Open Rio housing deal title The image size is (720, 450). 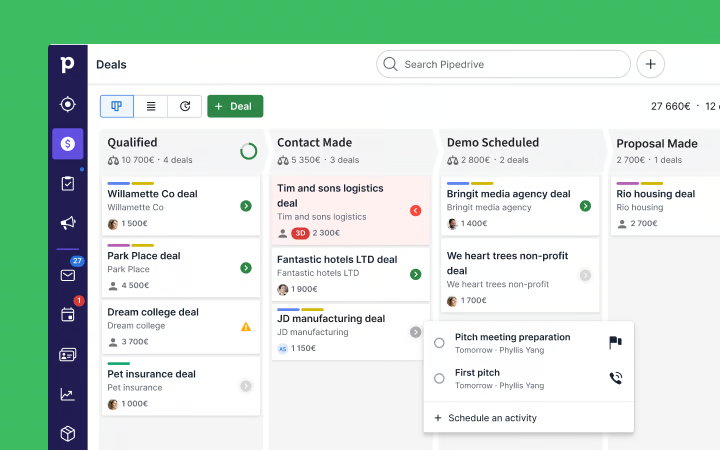tap(656, 194)
